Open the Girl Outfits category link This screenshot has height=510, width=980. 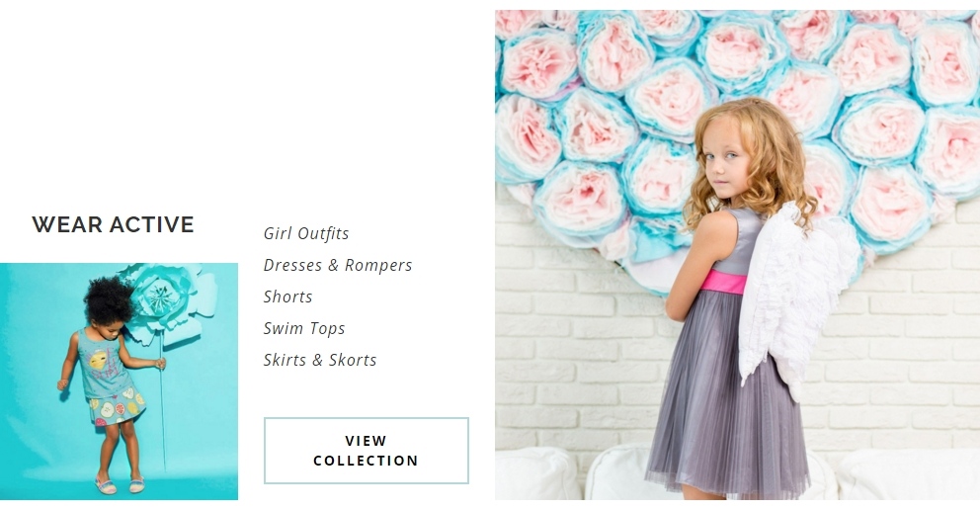point(306,233)
